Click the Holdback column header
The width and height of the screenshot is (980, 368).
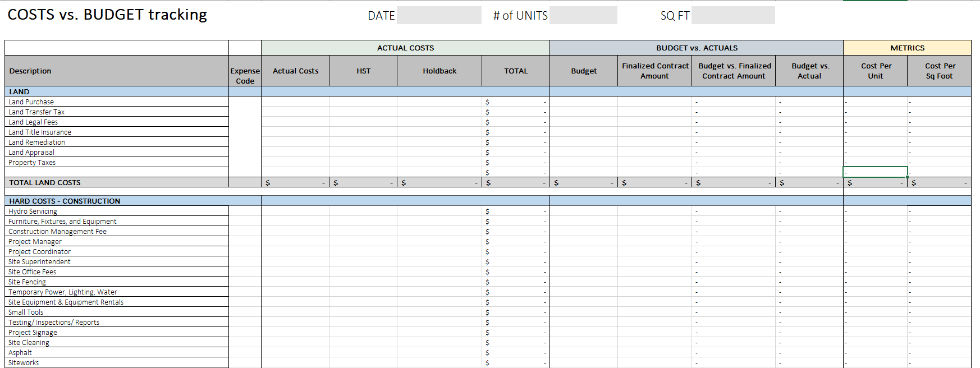click(439, 71)
